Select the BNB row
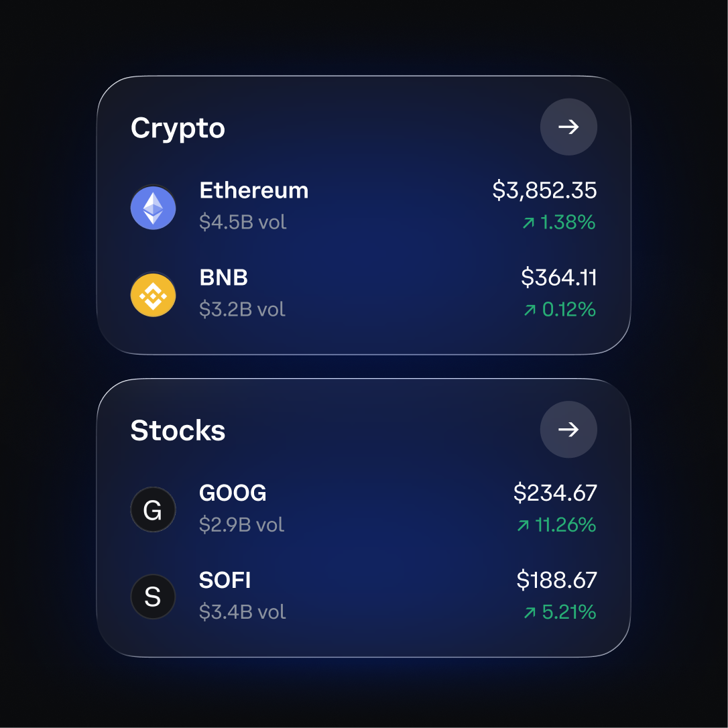The image size is (728, 728). point(364,295)
